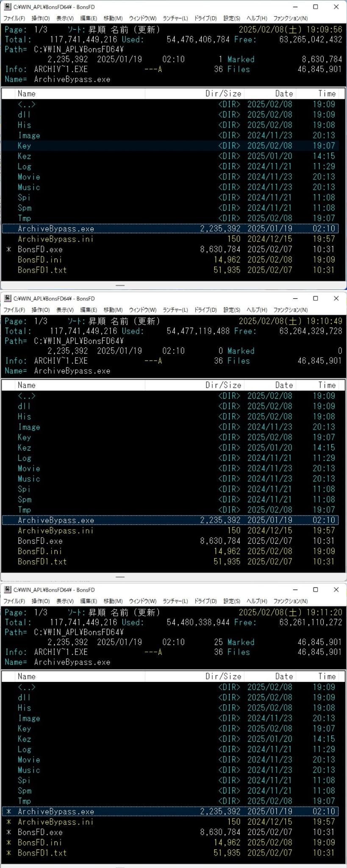Click the pane splitter handle below top window list
The height and width of the screenshot is (868, 347).
click(120, 285)
